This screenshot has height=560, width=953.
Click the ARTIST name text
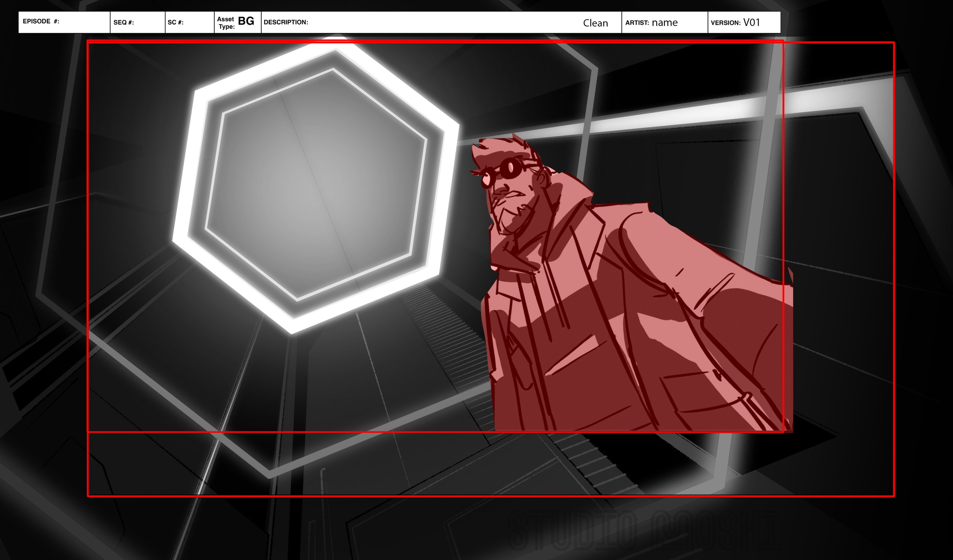pyautogui.click(x=664, y=23)
